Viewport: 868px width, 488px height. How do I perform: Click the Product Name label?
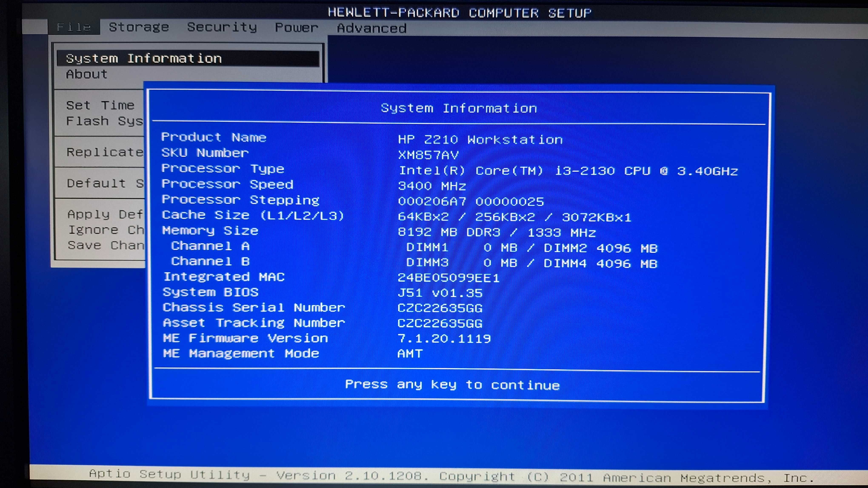tap(214, 137)
